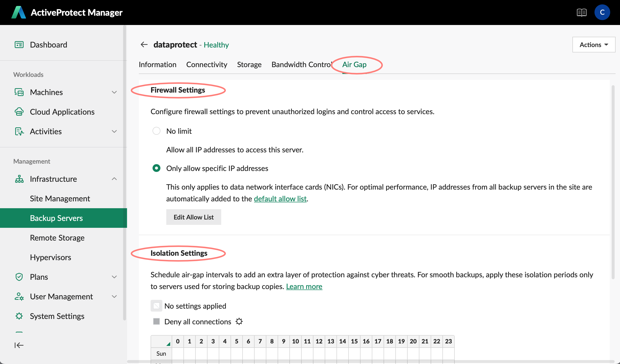Viewport: 620px width, 364px height.
Task: Select the No settings applied swatch
Action: coord(156,306)
